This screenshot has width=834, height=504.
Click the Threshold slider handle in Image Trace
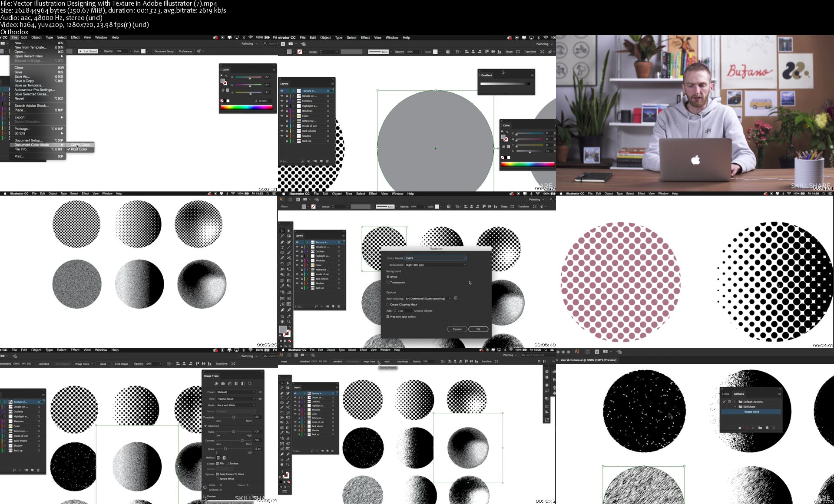[234, 417]
